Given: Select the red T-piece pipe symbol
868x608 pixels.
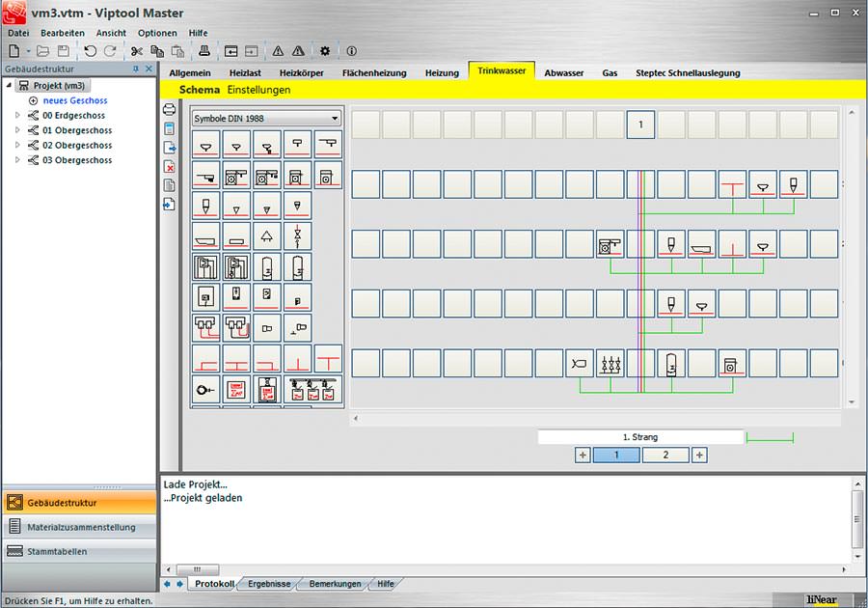Looking at the screenshot, I should pyautogui.click(x=328, y=358).
